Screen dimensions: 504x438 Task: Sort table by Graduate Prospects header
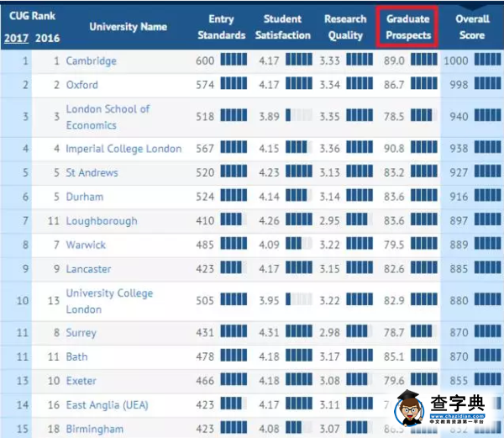coord(408,27)
